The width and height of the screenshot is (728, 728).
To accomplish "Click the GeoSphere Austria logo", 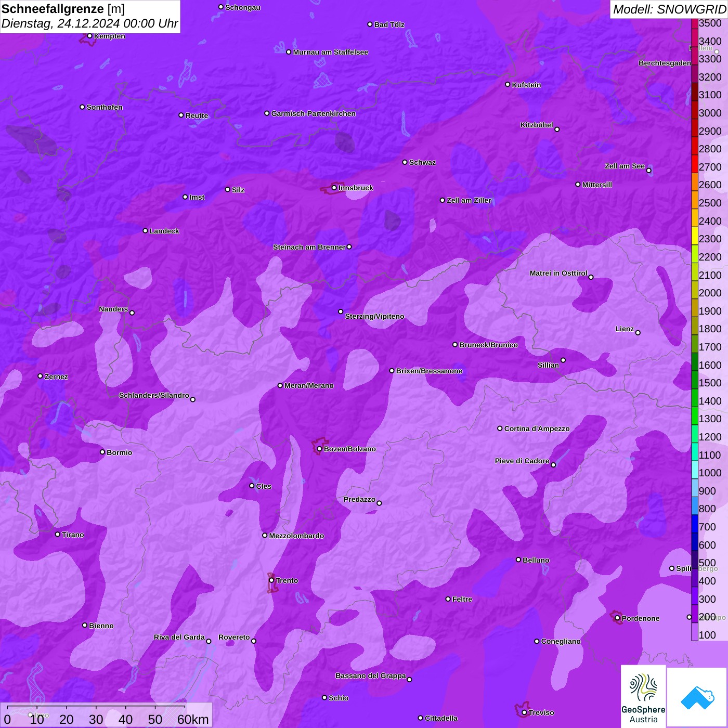I will pos(643,697).
